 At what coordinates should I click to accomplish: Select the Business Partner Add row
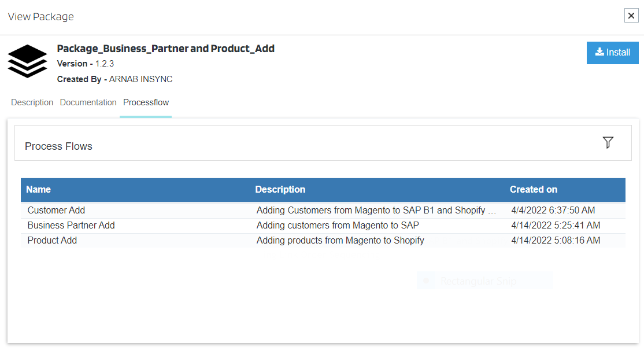click(71, 226)
